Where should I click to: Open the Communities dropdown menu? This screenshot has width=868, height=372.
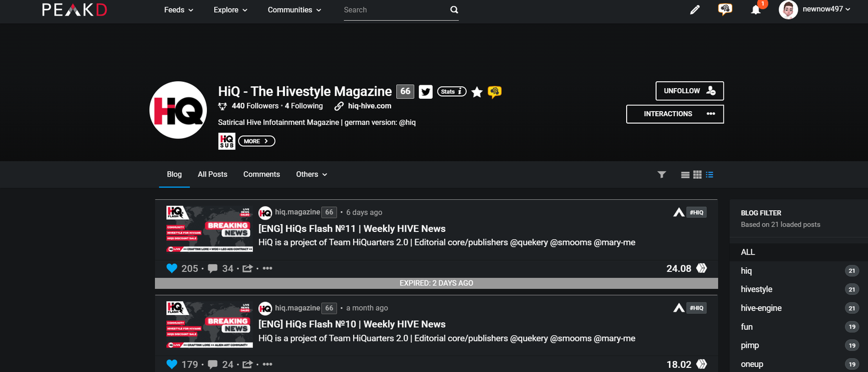click(x=294, y=10)
